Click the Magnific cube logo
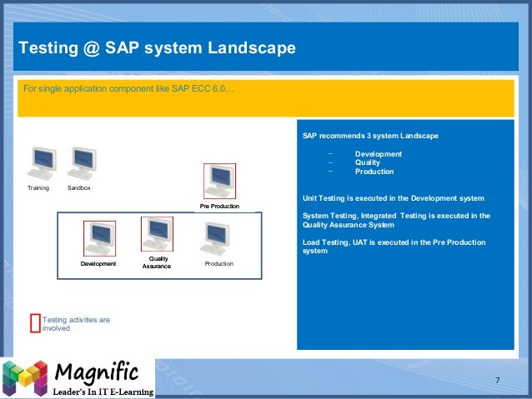 click(x=25, y=378)
